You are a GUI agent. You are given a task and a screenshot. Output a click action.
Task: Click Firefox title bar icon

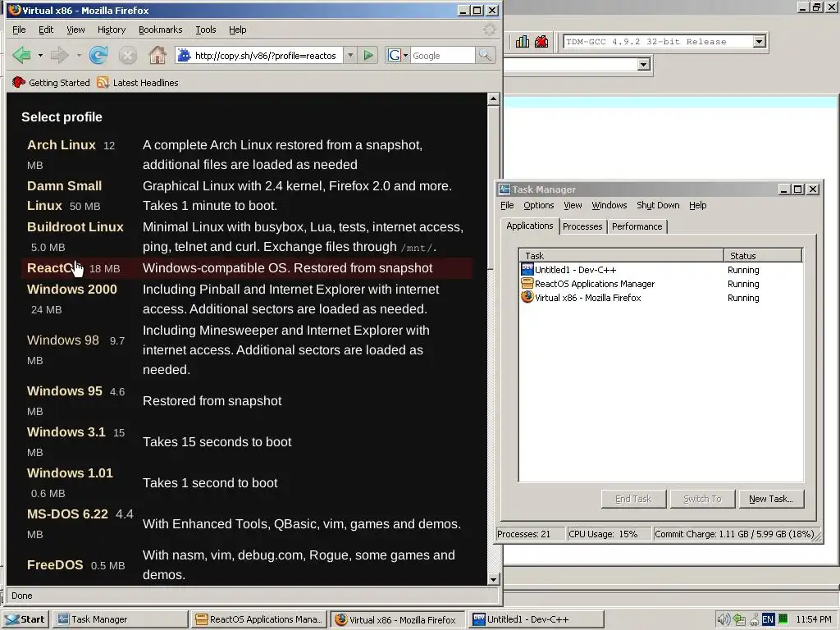coord(15,10)
